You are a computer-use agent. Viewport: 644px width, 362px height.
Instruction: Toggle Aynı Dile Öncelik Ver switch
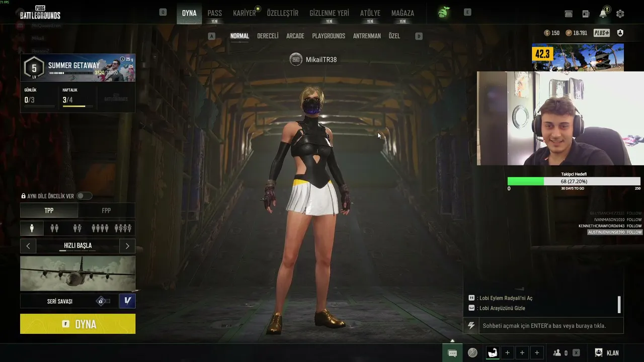(x=84, y=196)
